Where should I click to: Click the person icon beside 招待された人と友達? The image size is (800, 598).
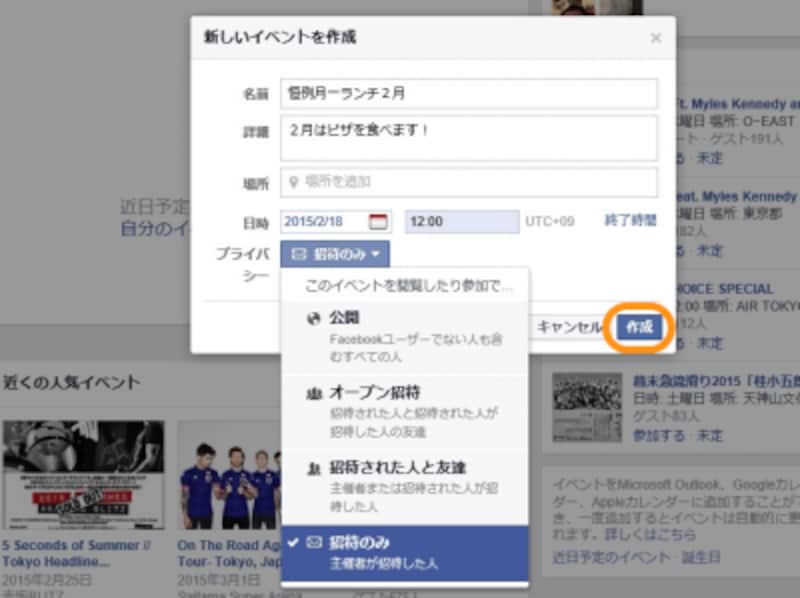(316, 466)
